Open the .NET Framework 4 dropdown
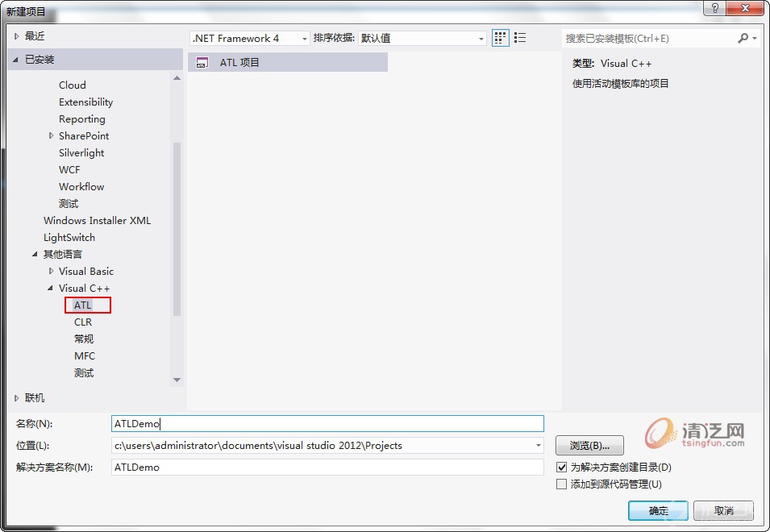 click(250, 38)
